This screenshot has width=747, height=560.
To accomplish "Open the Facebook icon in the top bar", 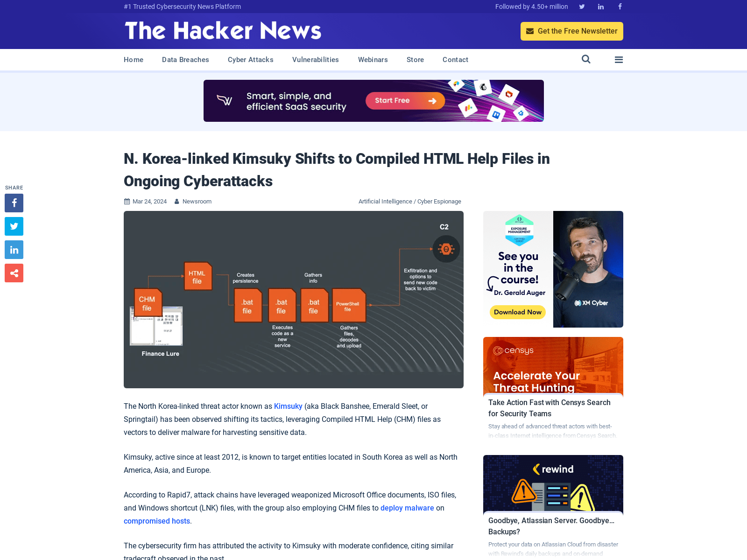I will tap(620, 7).
